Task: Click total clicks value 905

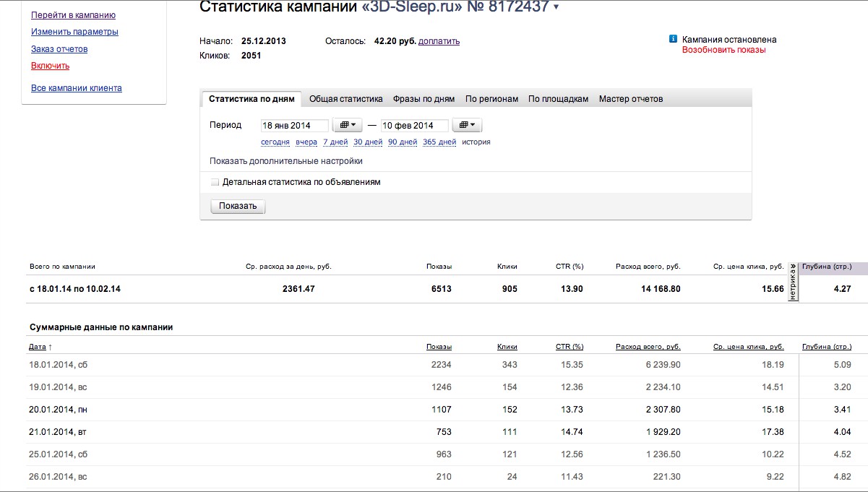Action: [509, 289]
